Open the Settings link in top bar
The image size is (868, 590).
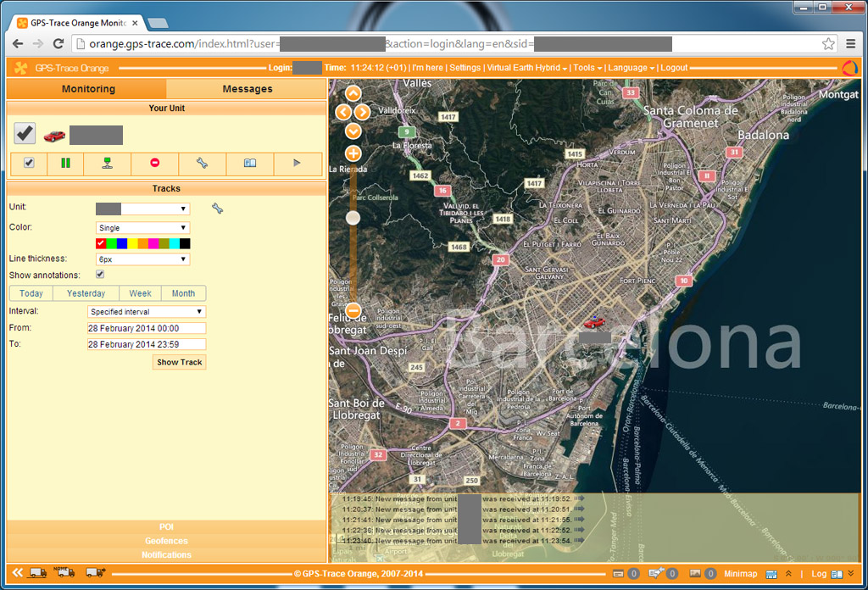click(x=465, y=68)
